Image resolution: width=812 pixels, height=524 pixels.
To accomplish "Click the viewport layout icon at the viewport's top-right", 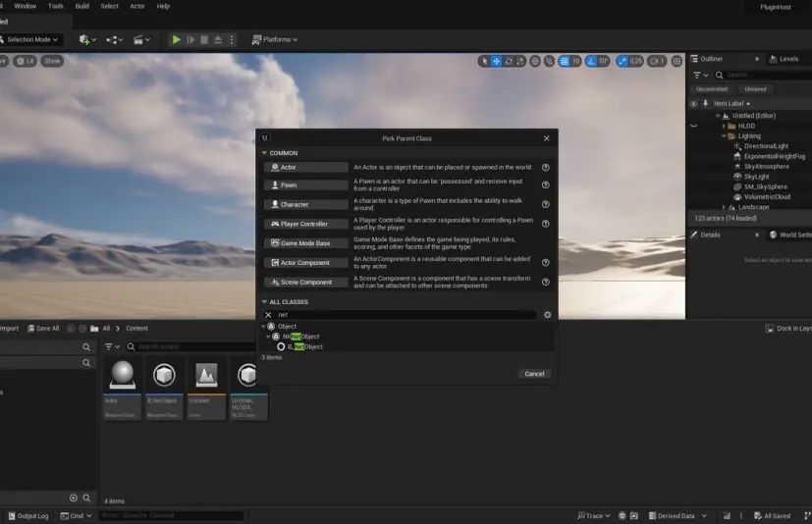I will click(675, 61).
